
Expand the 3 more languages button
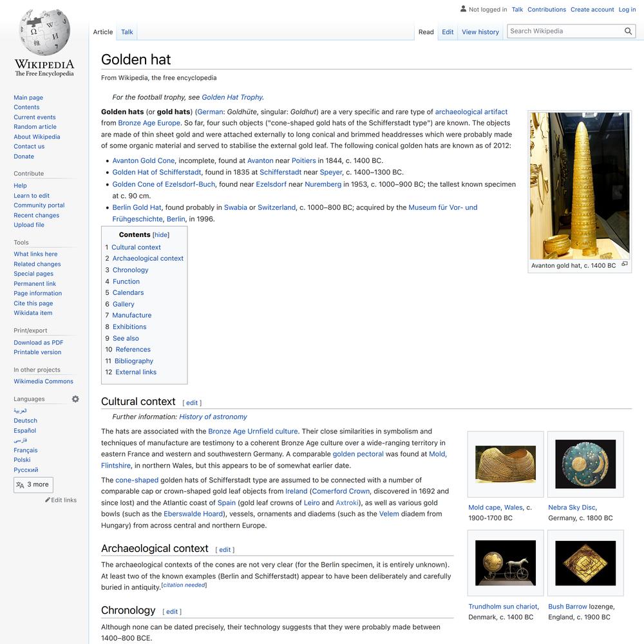pyautogui.click(x=33, y=485)
